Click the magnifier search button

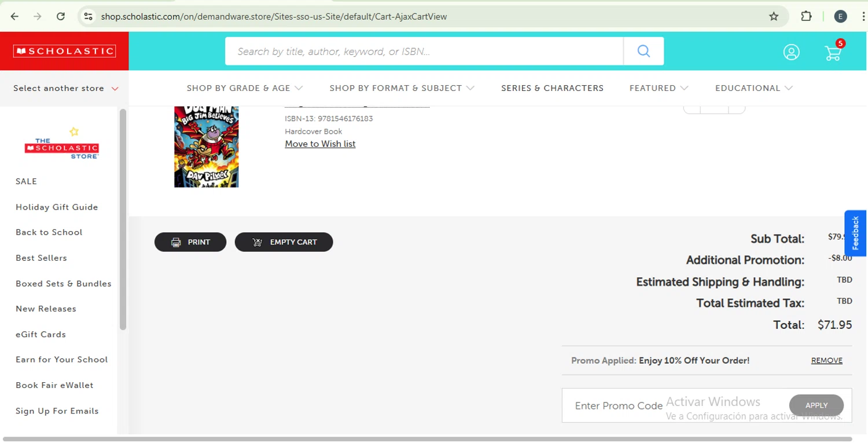[x=643, y=51]
